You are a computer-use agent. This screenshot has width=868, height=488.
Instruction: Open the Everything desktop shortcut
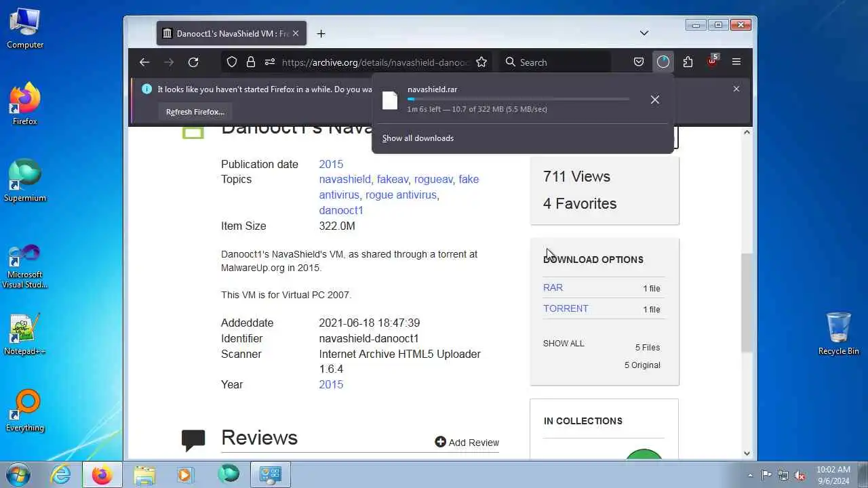click(25, 411)
